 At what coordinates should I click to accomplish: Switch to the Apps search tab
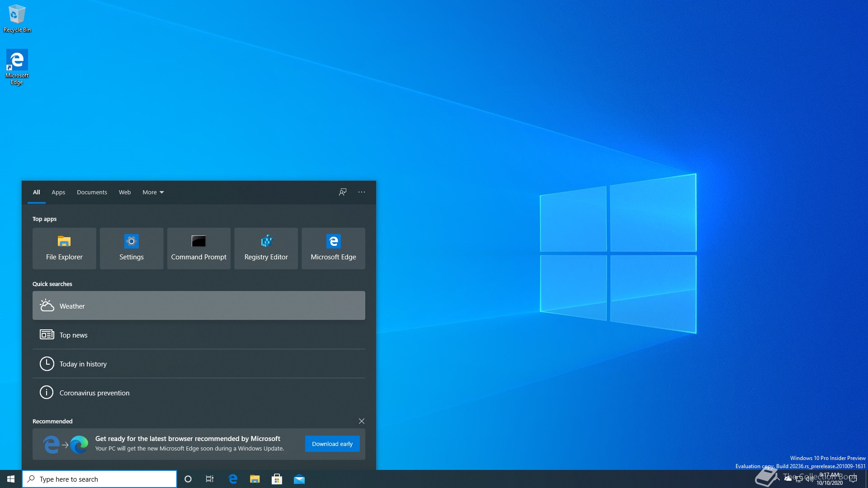(58, 192)
